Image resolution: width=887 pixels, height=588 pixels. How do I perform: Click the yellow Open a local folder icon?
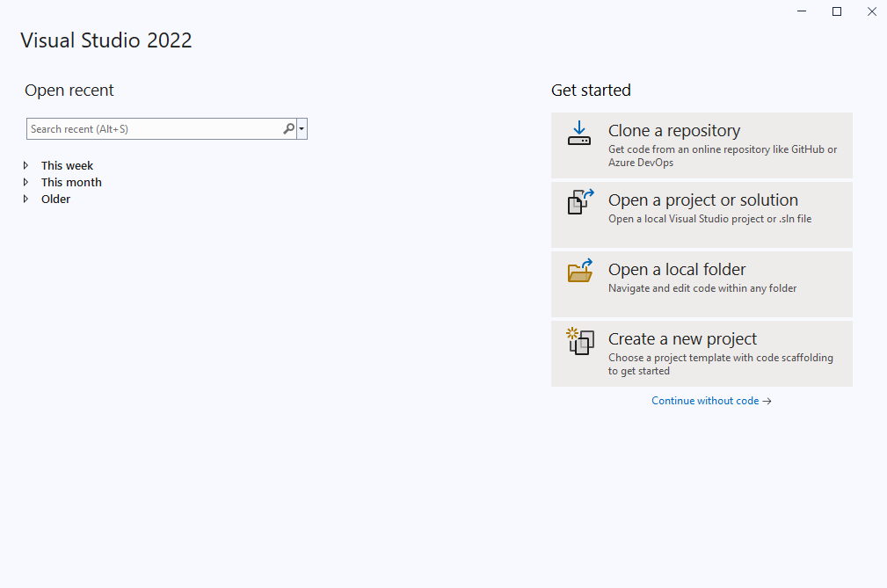click(579, 272)
